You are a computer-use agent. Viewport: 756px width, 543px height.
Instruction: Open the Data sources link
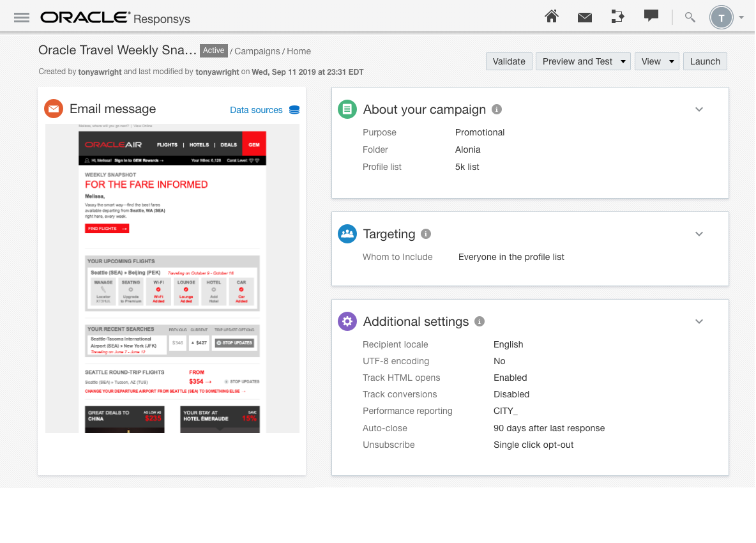[x=256, y=110]
